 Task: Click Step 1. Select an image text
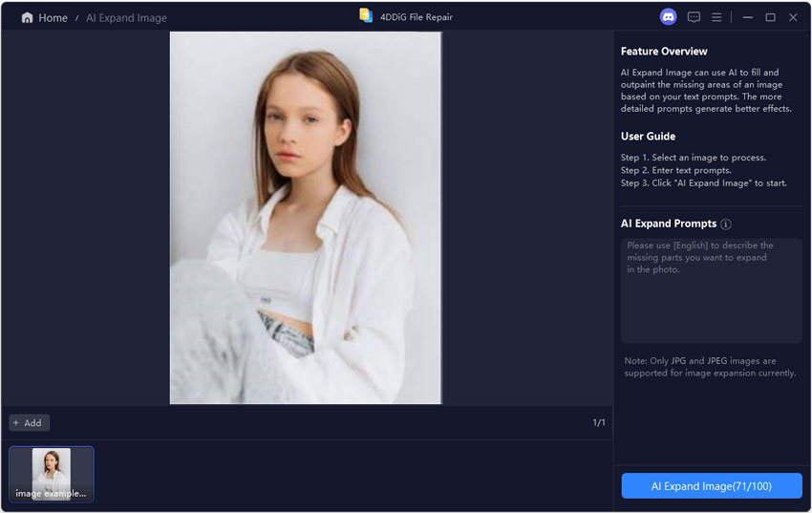[x=694, y=158]
